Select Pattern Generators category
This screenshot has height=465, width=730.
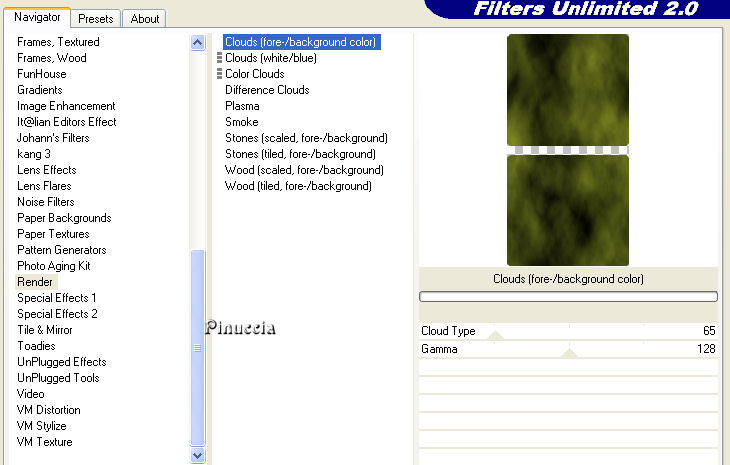click(61, 249)
